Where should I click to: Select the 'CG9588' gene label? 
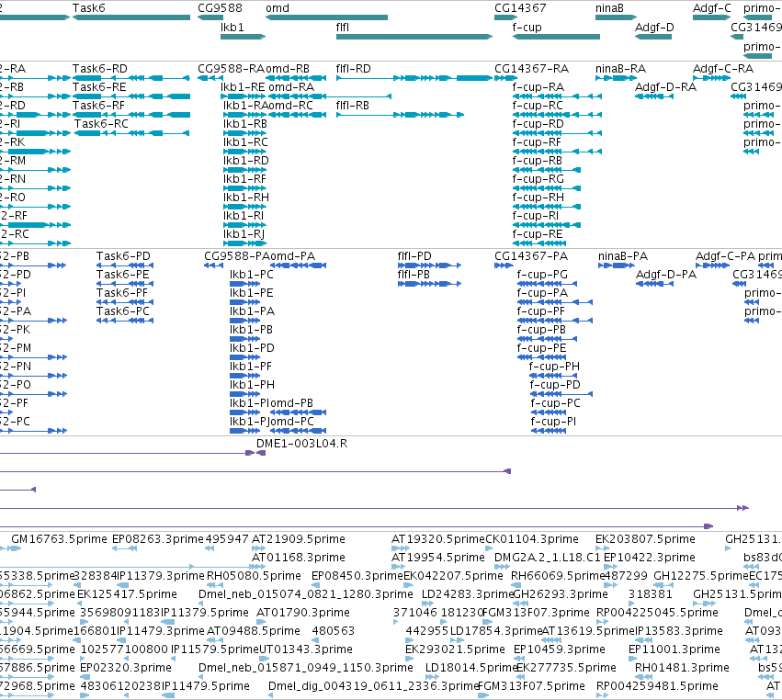click(220, 8)
